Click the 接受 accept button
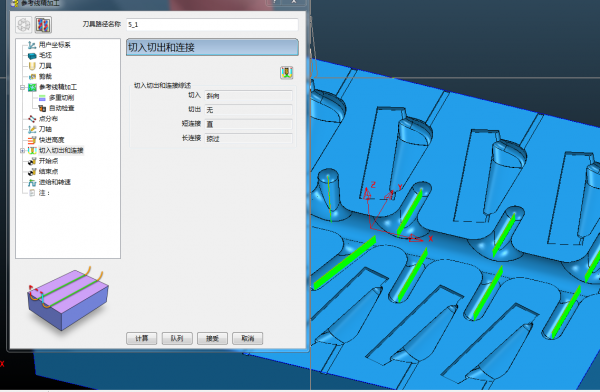Image resolution: width=600 pixels, height=392 pixels. click(212, 338)
